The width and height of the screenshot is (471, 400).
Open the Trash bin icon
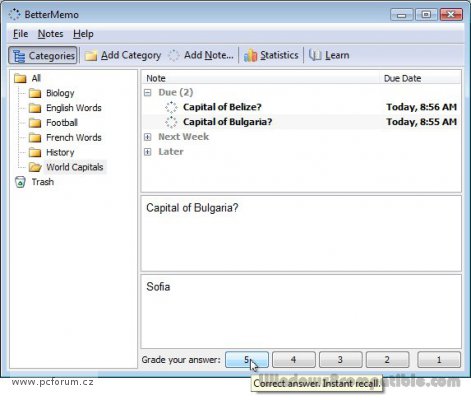pyautogui.click(x=20, y=182)
